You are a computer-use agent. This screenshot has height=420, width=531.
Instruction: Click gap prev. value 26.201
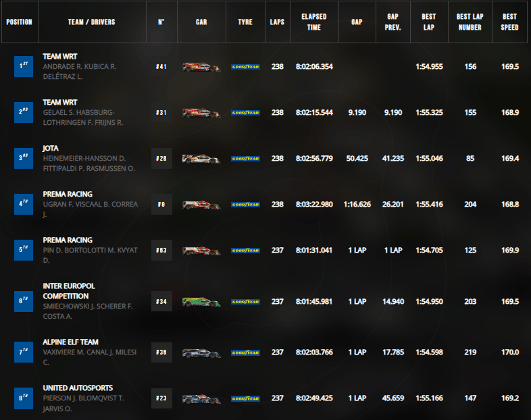click(x=393, y=205)
